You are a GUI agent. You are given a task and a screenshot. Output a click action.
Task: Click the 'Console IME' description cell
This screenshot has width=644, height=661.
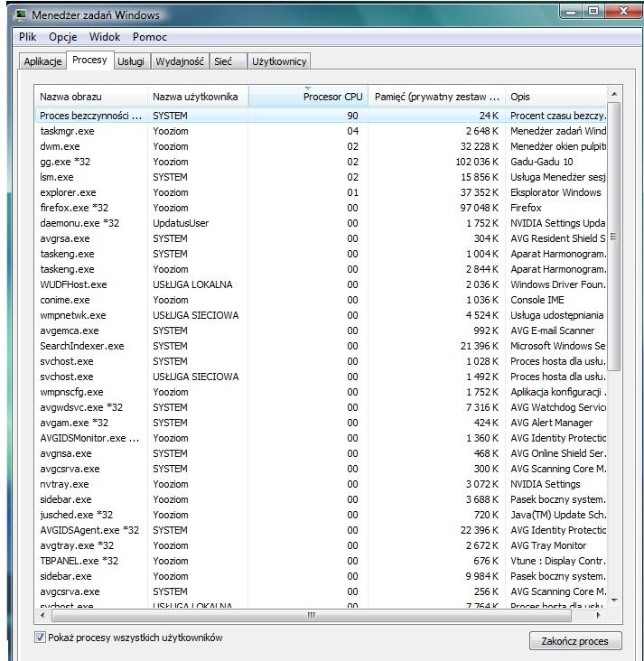point(537,300)
